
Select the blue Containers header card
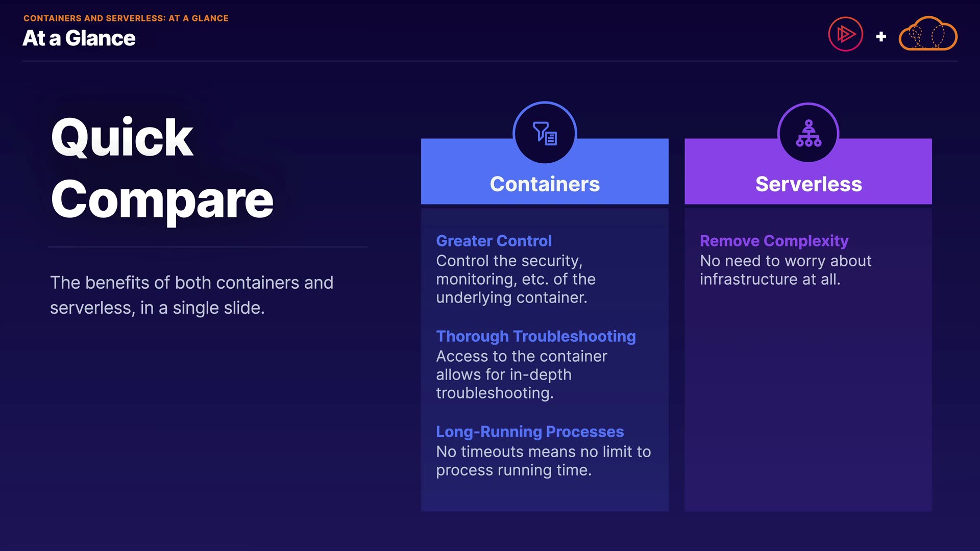[545, 184]
